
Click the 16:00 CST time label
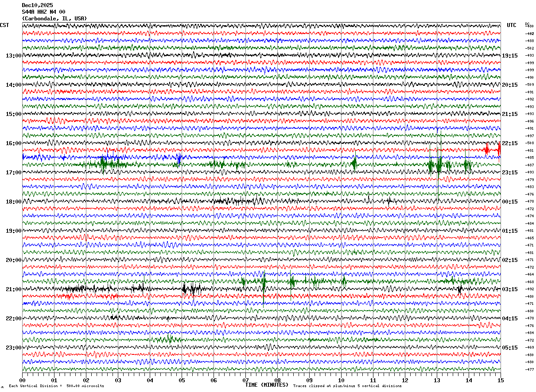pos(14,143)
